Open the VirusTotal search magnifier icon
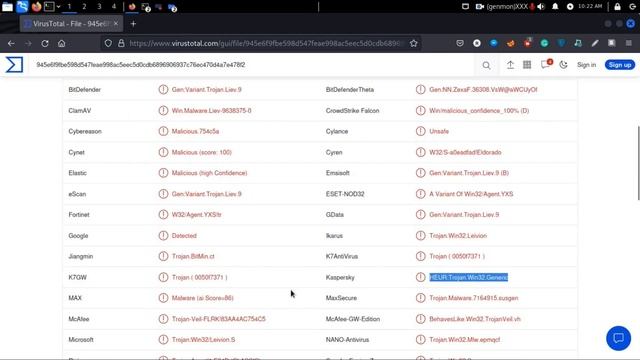Screen dimensions: 640x360 pyautogui.click(x=486, y=65)
